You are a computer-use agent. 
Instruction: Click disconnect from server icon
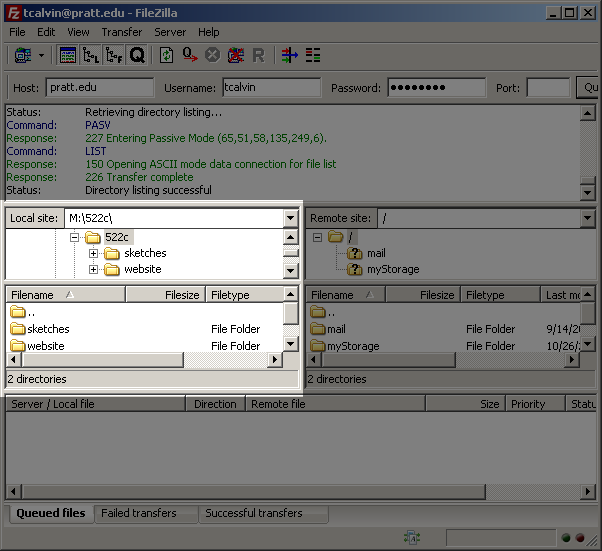235,56
